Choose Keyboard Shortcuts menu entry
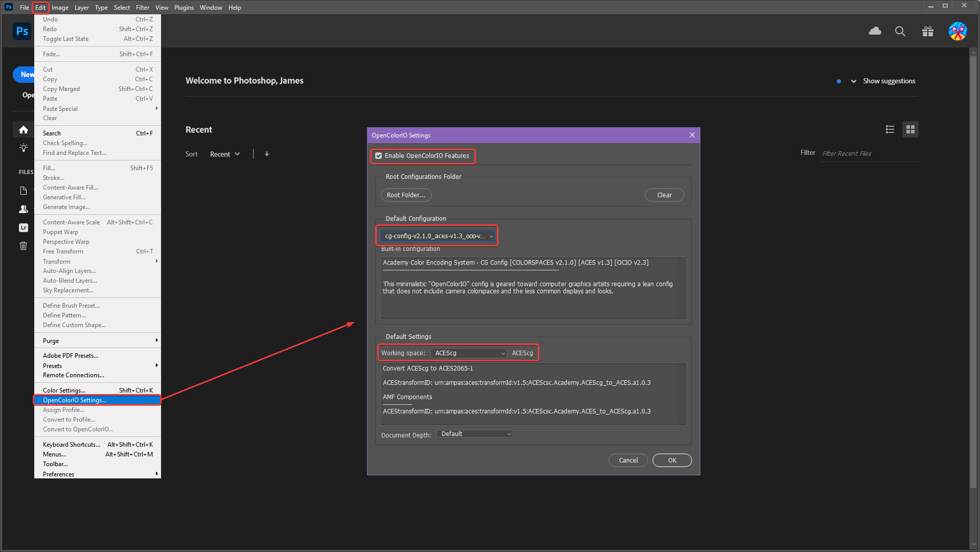The height and width of the screenshot is (552, 980). click(x=97, y=444)
